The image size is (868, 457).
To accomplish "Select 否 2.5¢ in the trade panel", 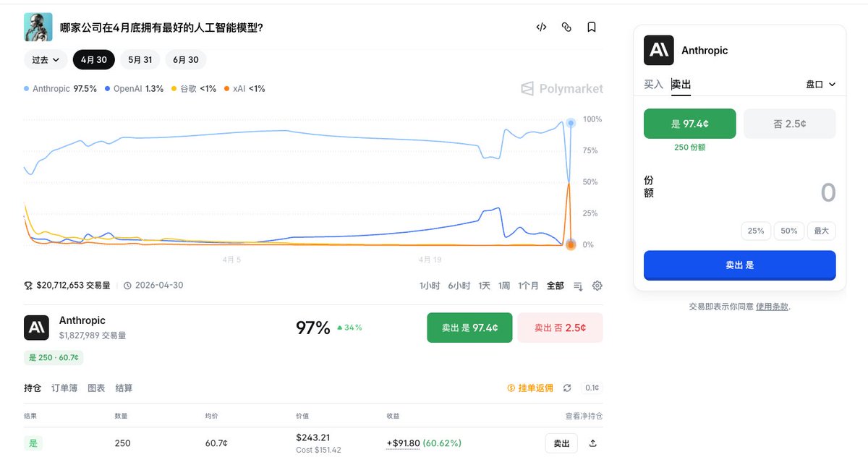I will (790, 124).
